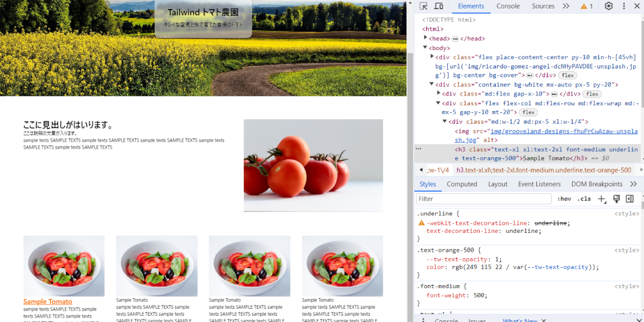Show more Styles sidebar tabs
The width and height of the screenshot is (644, 322).
[x=633, y=184]
